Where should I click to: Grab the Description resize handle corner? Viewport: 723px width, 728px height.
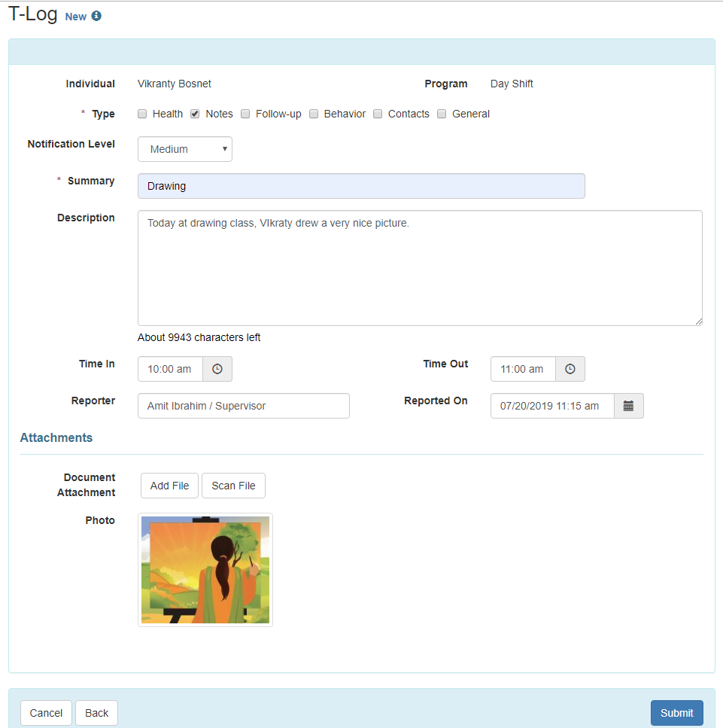699,321
